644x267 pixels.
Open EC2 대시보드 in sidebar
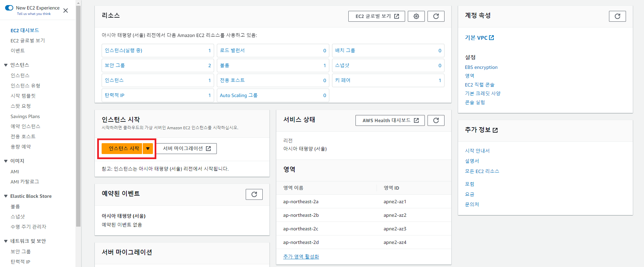25,30
